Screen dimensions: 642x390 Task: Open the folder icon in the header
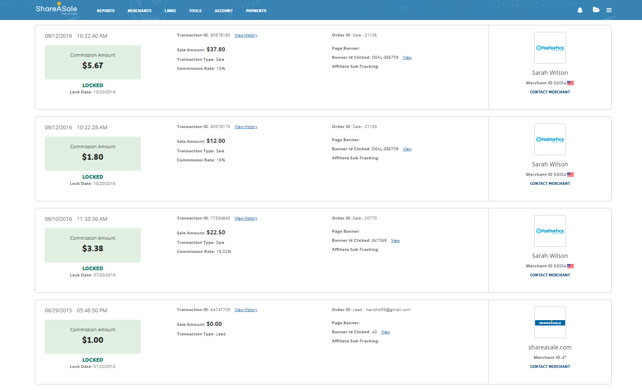pyautogui.click(x=596, y=10)
